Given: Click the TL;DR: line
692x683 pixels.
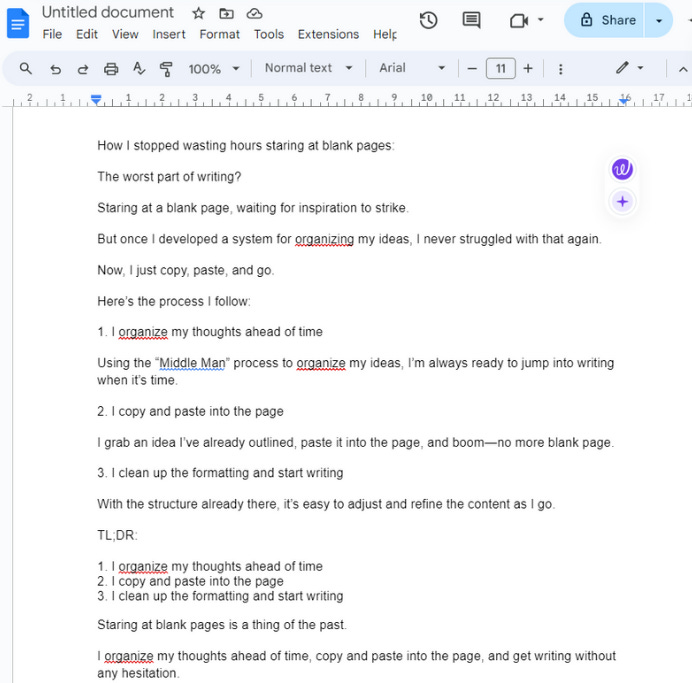Looking at the screenshot, I should (x=117, y=535).
